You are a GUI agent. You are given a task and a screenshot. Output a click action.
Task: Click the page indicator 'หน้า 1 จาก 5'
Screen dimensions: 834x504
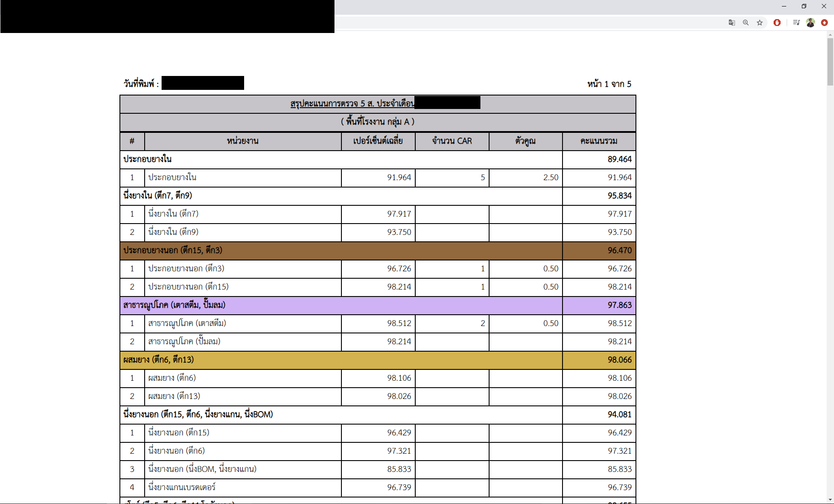pos(609,84)
